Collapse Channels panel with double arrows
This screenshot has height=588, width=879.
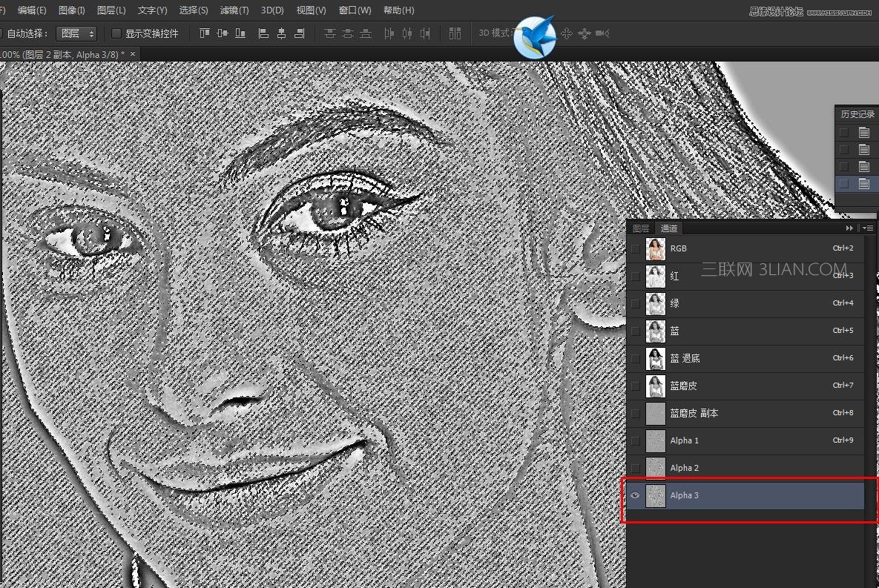(849, 228)
